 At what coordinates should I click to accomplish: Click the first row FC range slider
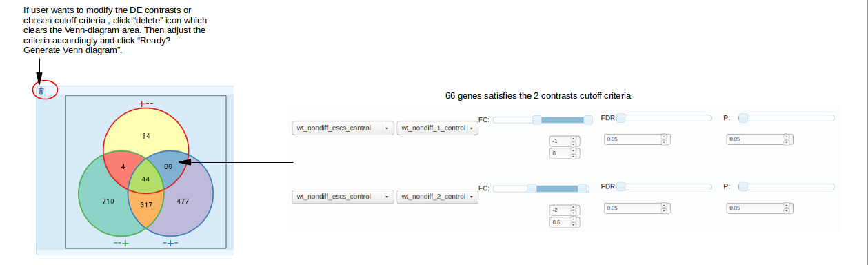pyautogui.click(x=542, y=120)
